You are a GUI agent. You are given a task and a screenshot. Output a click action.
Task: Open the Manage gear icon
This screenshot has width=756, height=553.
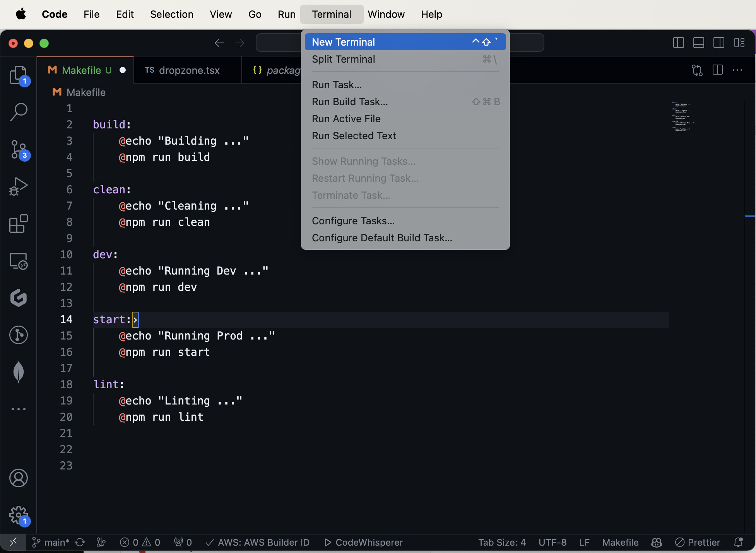click(19, 515)
